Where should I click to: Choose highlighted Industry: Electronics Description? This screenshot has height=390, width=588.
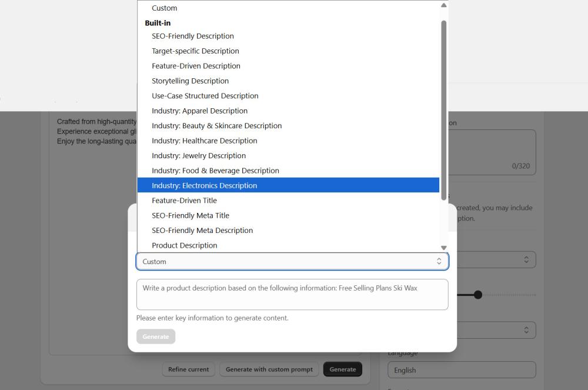click(205, 186)
